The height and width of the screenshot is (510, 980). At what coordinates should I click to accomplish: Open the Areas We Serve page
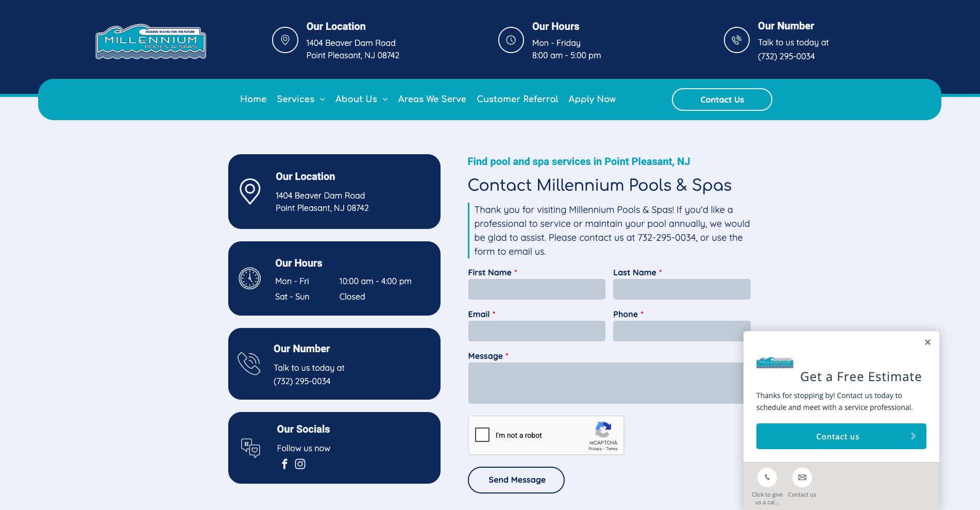pos(432,99)
